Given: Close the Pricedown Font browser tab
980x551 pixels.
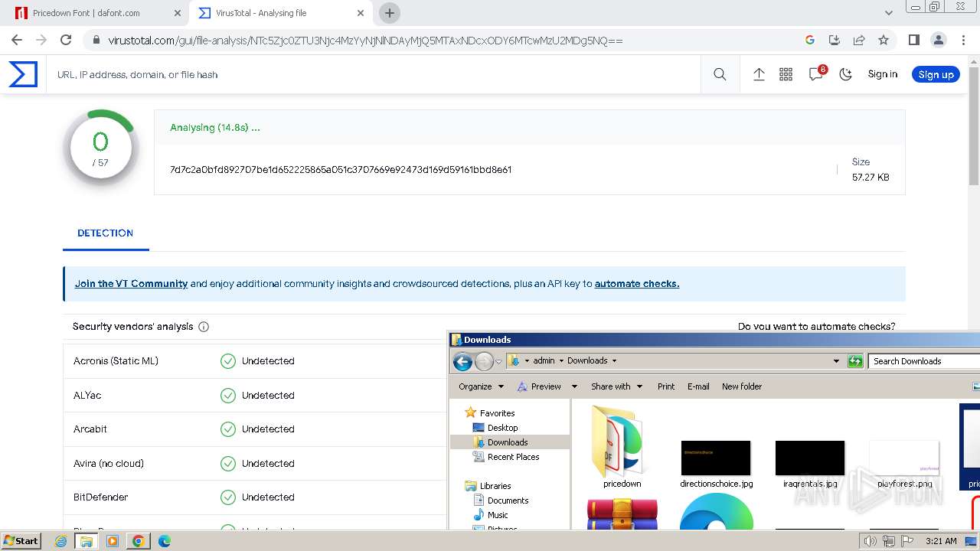Looking at the screenshot, I should pyautogui.click(x=177, y=13).
